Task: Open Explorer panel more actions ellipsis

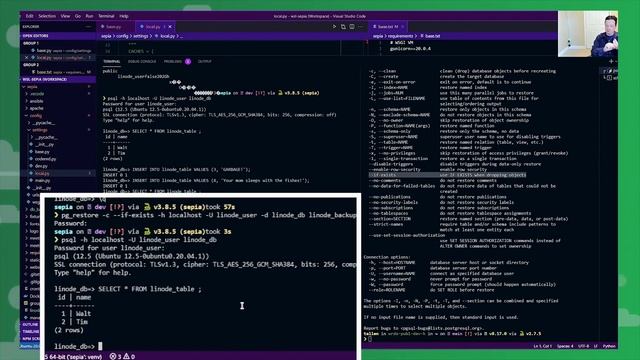Action: (x=89, y=27)
